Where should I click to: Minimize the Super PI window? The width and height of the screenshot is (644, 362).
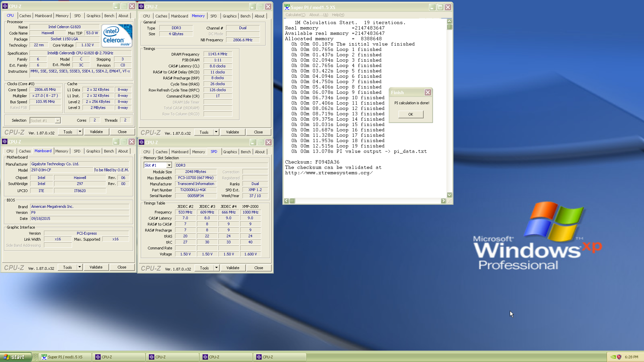pos(432,7)
